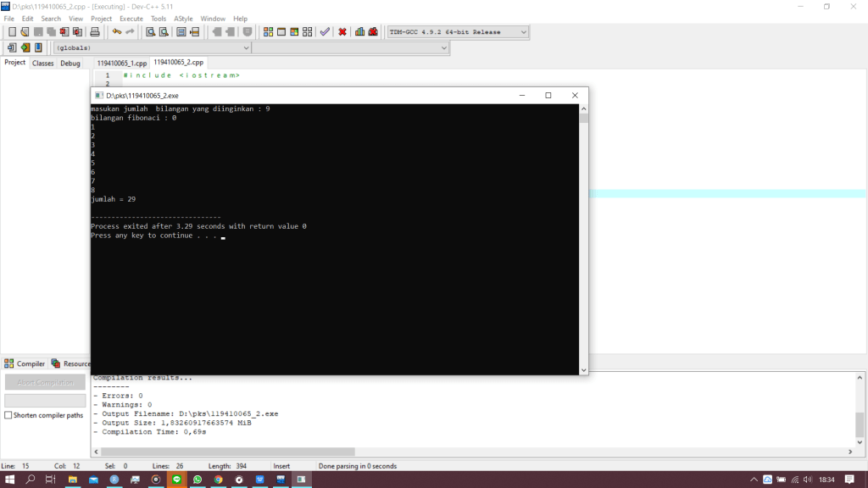Click the Compile icon with colored squares
The width and height of the screenshot is (868, 488).
pyautogui.click(x=268, y=32)
